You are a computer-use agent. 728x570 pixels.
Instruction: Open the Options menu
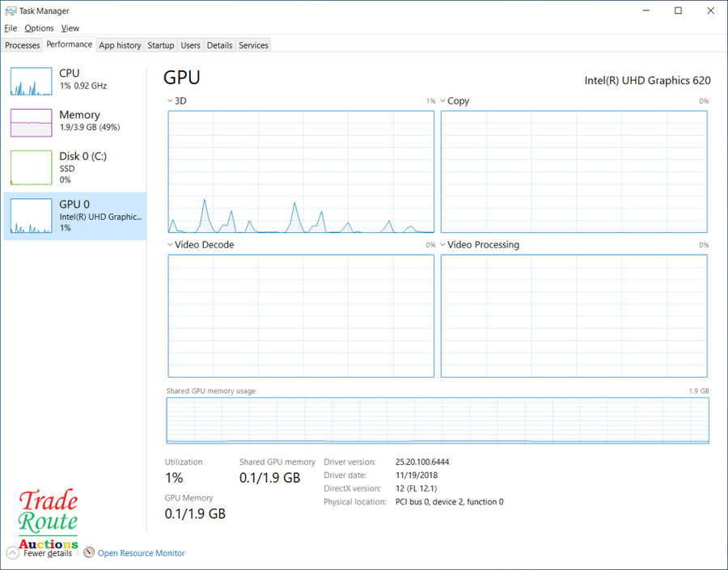[x=39, y=28]
